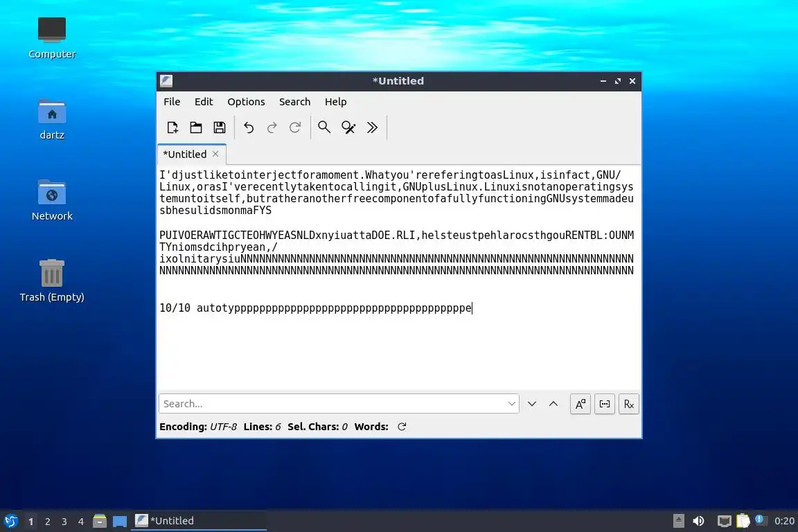The height and width of the screenshot is (532, 798).
Task: Find previous match with the up chevron
Action: (553, 404)
